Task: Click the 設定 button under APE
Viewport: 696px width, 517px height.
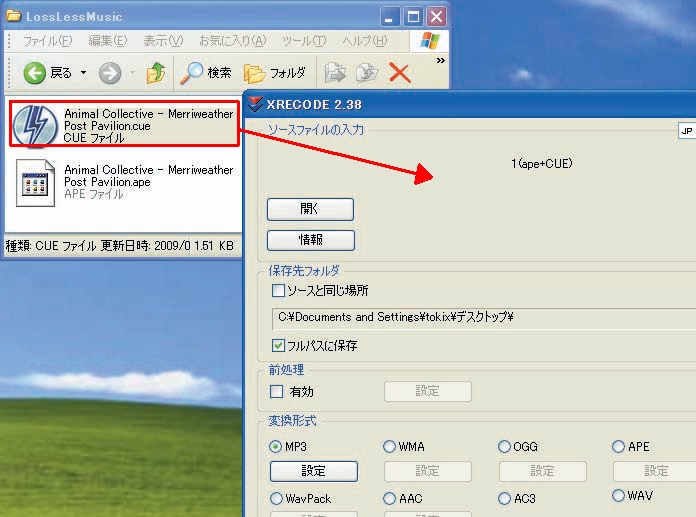Action: click(x=656, y=471)
